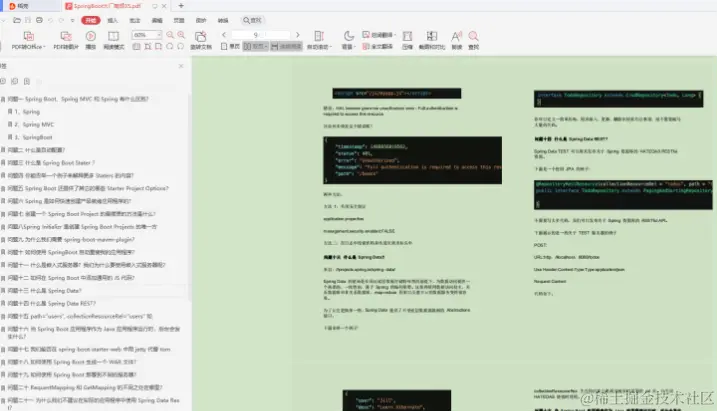Toggle 单页 single page view
Viewport: 720px width, 412px height.
pos(231,46)
